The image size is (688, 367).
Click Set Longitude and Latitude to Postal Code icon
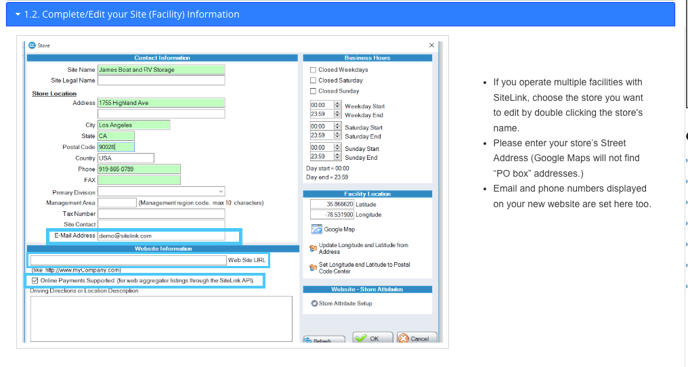pos(313,267)
